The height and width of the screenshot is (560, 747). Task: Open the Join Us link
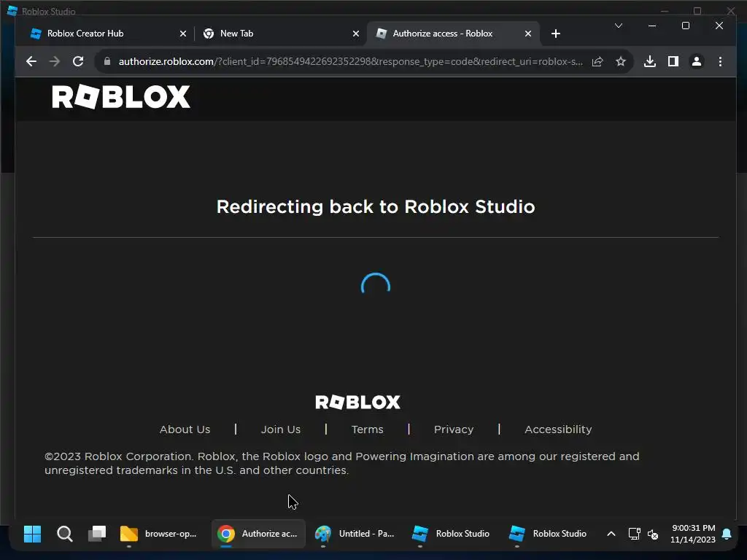[x=281, y=429]
